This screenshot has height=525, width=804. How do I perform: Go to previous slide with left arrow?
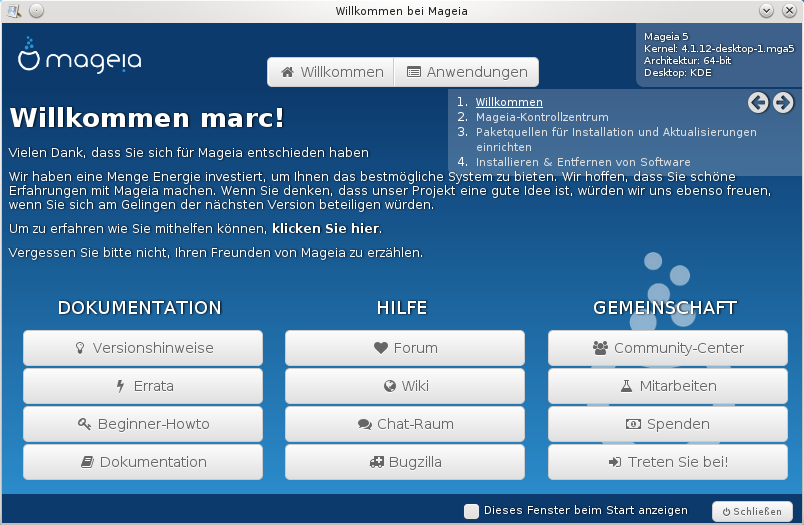[758, 103]
